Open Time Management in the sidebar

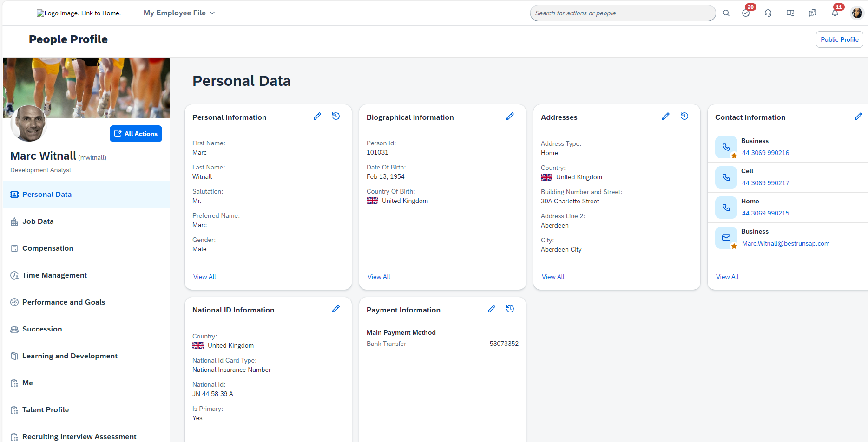(x=86, y=275)
